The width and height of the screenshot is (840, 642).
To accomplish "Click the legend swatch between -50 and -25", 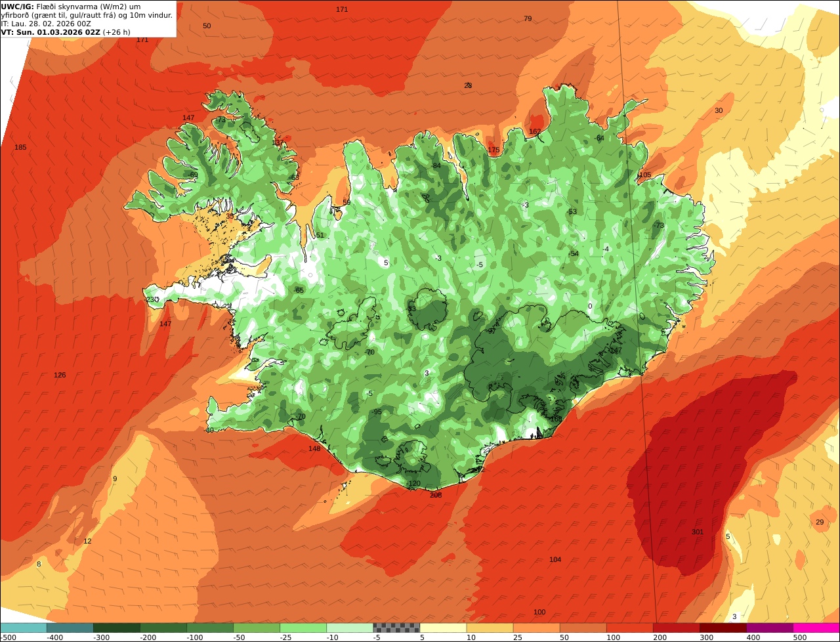I will [257, 628].
